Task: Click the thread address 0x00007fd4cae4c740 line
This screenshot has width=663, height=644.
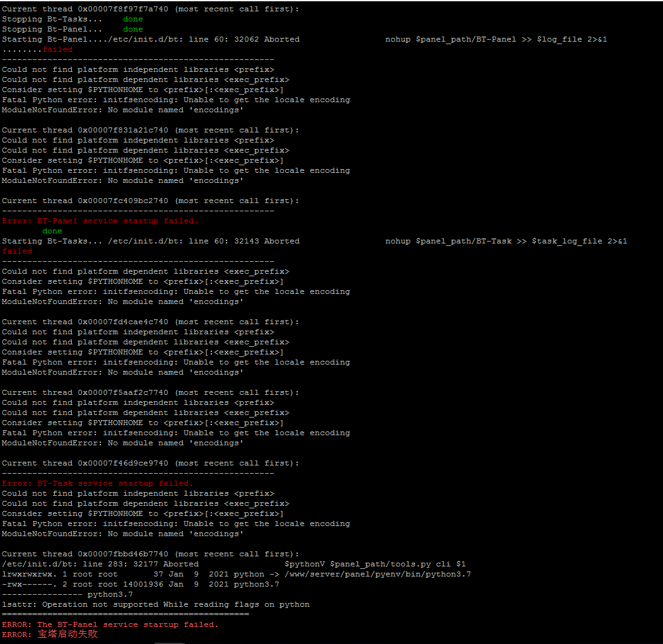Action: point(150,322)
